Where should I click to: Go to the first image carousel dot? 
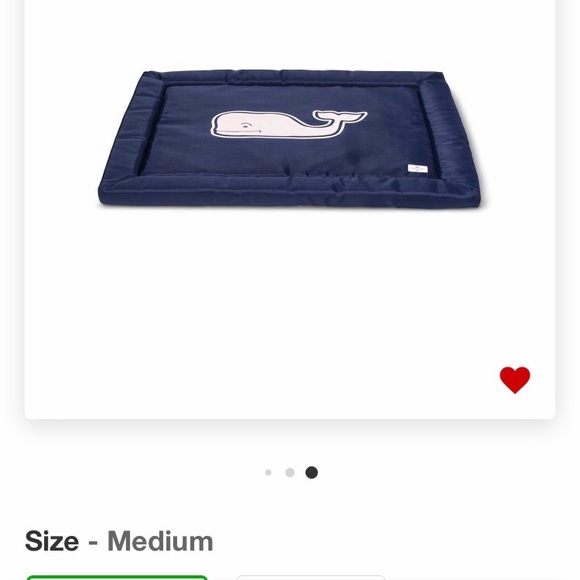[x=268, y=472]
